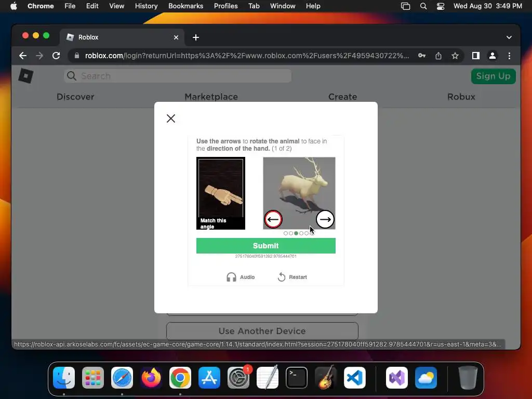Screen dimensions: 532x399
Task: Click Use Another Device button
Action: click(x=262, y=331)
